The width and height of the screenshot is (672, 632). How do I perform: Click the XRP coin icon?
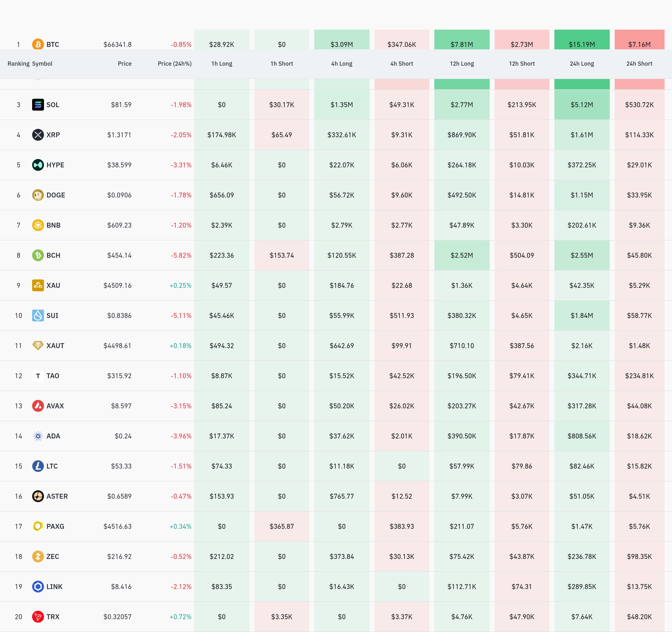click(x=38, y=135)
